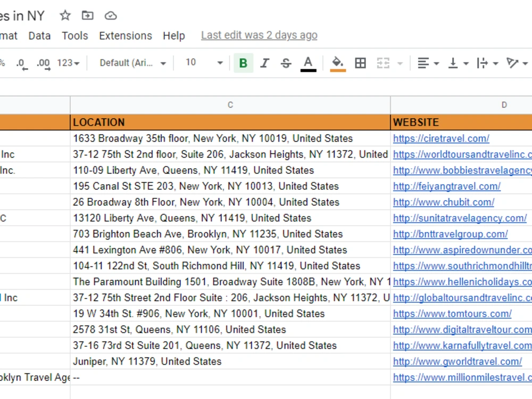
Task: Open horizontal align dropdown
Action: tap(428, 63)
